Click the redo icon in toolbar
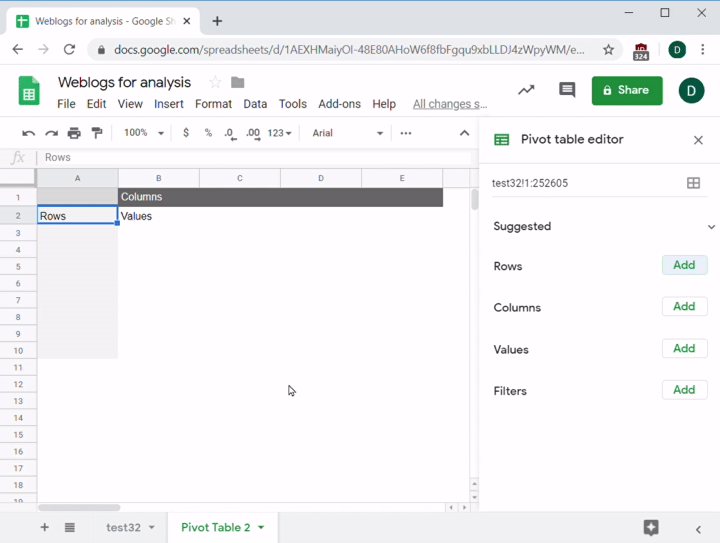Viewport: 720px width, 543px height. [51, 133]
